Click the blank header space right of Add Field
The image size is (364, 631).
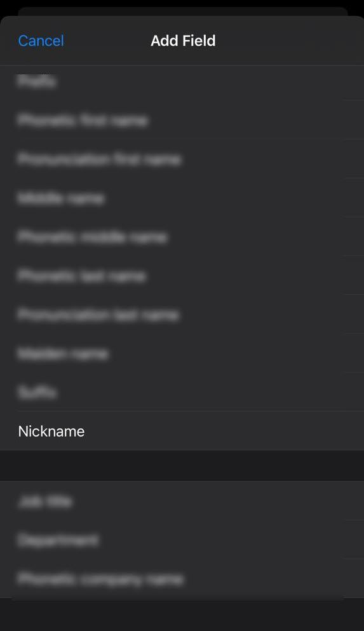coord(290,41)
